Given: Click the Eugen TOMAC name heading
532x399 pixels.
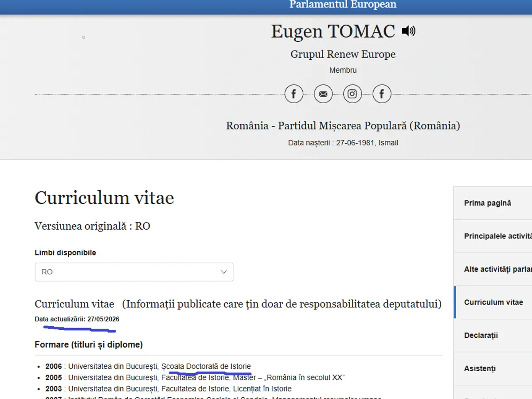Looking at the screenshot, I should (x=333, y=31).
